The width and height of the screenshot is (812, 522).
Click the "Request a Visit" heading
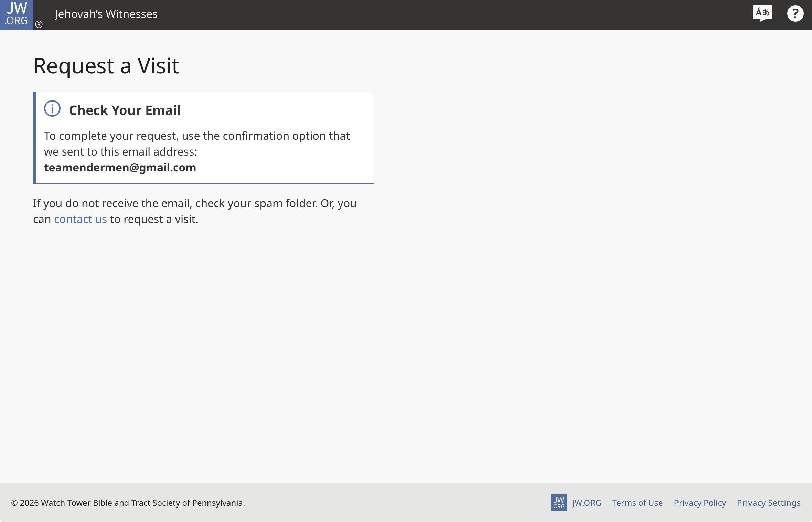point(106,65)
